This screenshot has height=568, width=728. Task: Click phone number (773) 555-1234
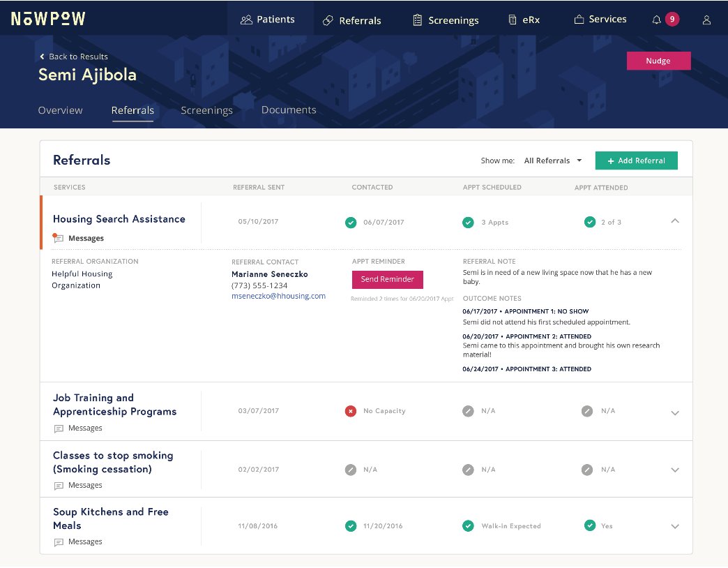coord(259,285)
